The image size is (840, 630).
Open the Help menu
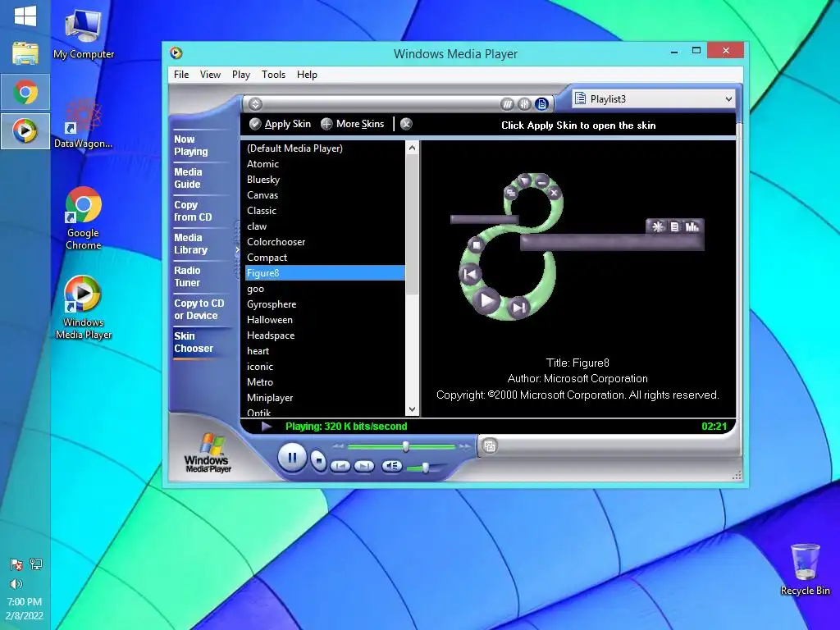coord(307,75)
